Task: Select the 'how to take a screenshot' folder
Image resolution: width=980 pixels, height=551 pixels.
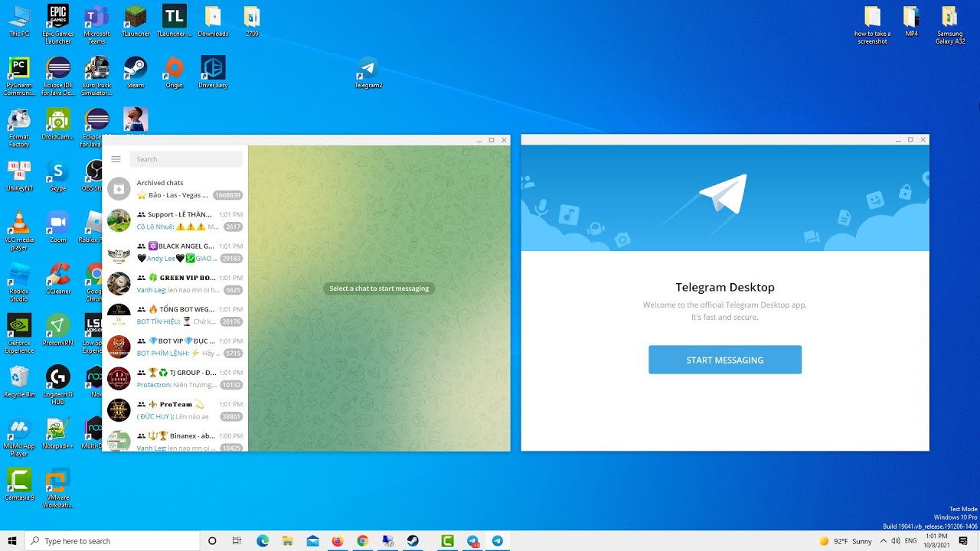Action: (872, 24)
